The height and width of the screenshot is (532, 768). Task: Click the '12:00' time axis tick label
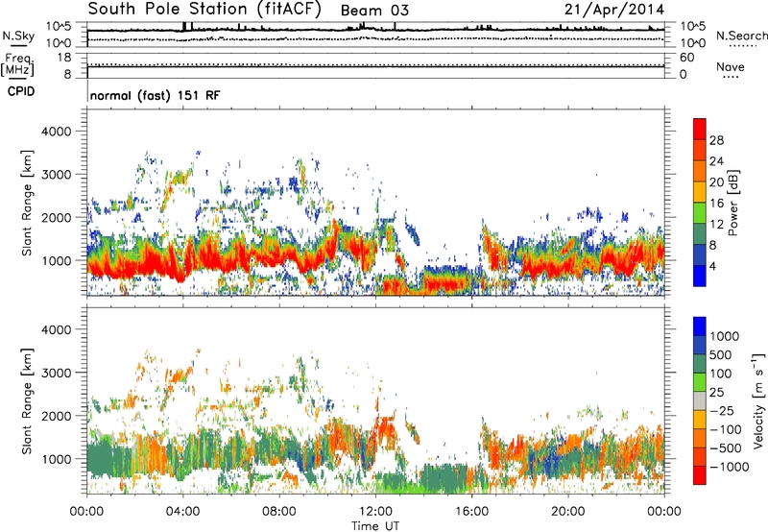click(x=375, y=512)
